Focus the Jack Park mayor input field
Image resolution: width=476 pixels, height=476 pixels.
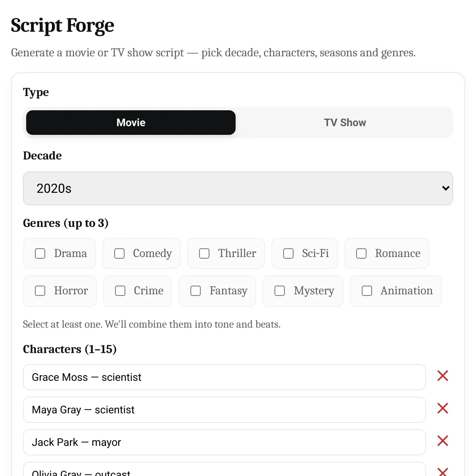pos(224,442)
